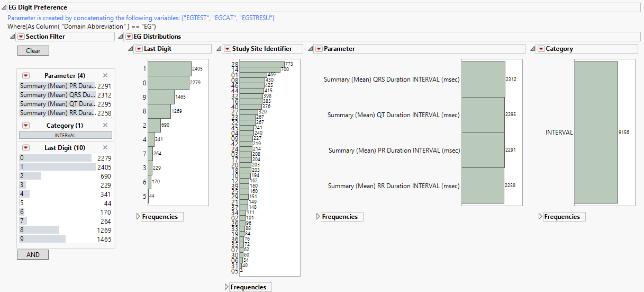Select INTERVAL in the Category filter list
The width and height of the screenshot is (644, 292).
[65, 135]
